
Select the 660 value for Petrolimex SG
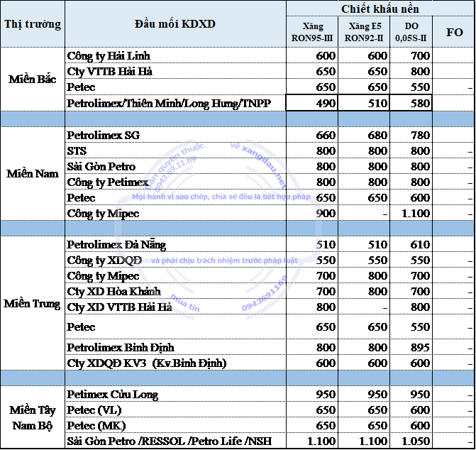[312, 135]
